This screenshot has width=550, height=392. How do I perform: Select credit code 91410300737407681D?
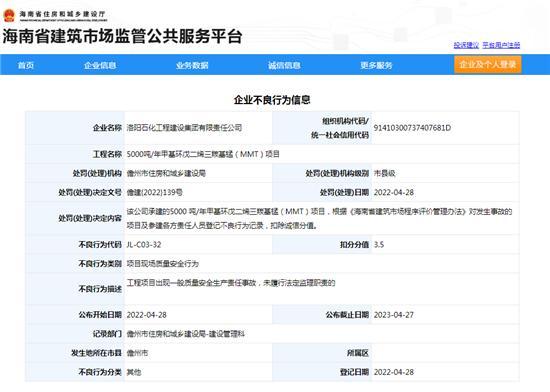412,128
